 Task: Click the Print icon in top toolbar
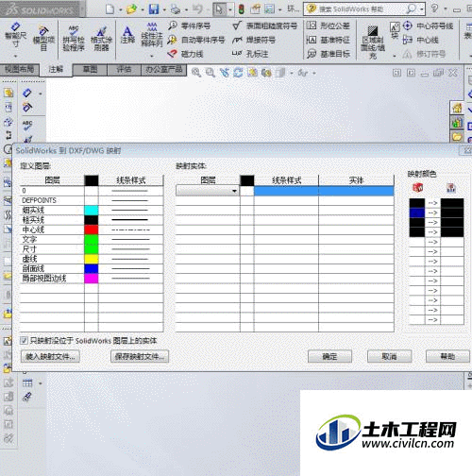pyautogui.click(x=175, y=9)
